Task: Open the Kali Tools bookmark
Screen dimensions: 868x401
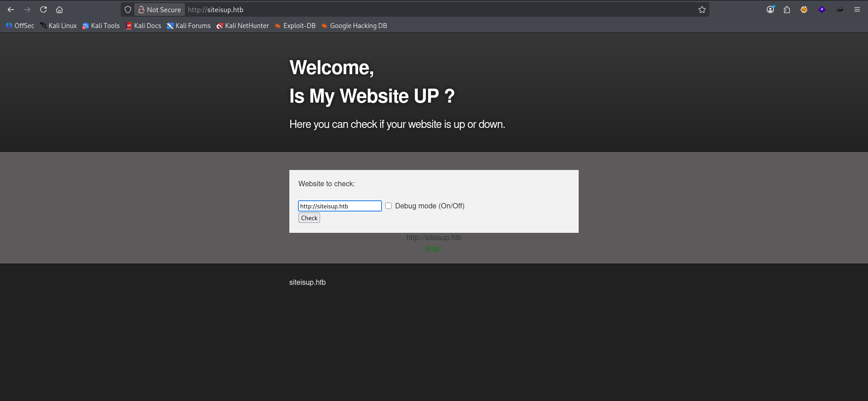Action: click(x=101, y=26)
